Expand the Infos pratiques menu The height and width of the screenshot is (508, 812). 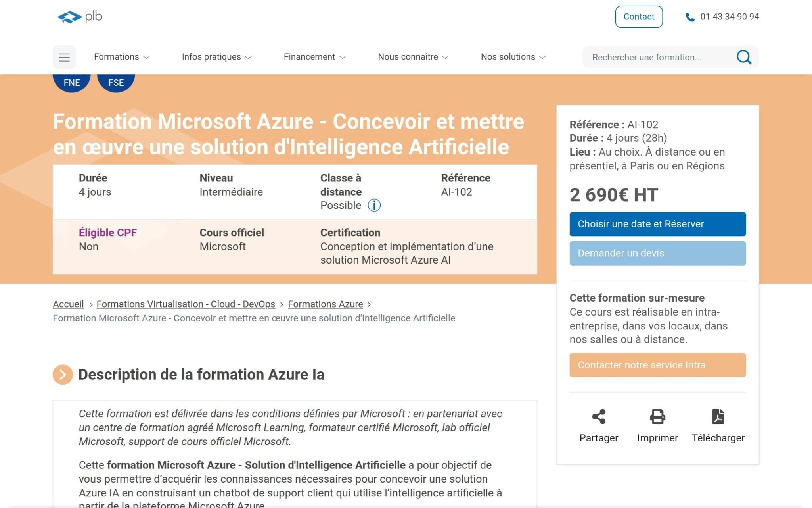[x=217, y=57]
